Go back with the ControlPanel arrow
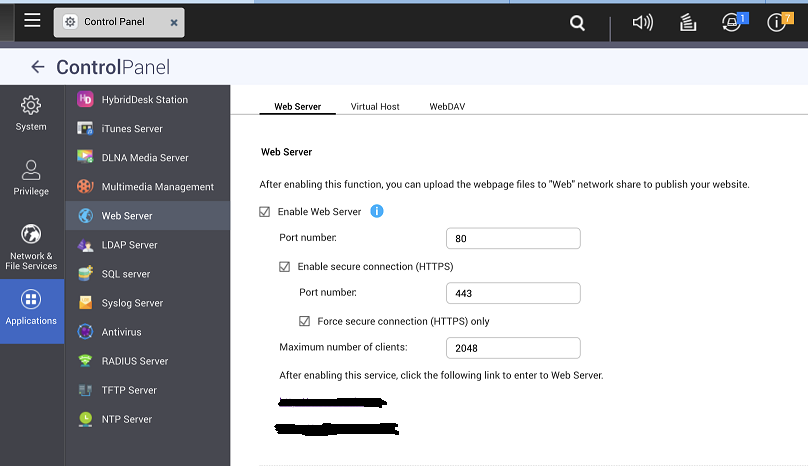This screenshot has height=466, width=808. coord(38,66)
